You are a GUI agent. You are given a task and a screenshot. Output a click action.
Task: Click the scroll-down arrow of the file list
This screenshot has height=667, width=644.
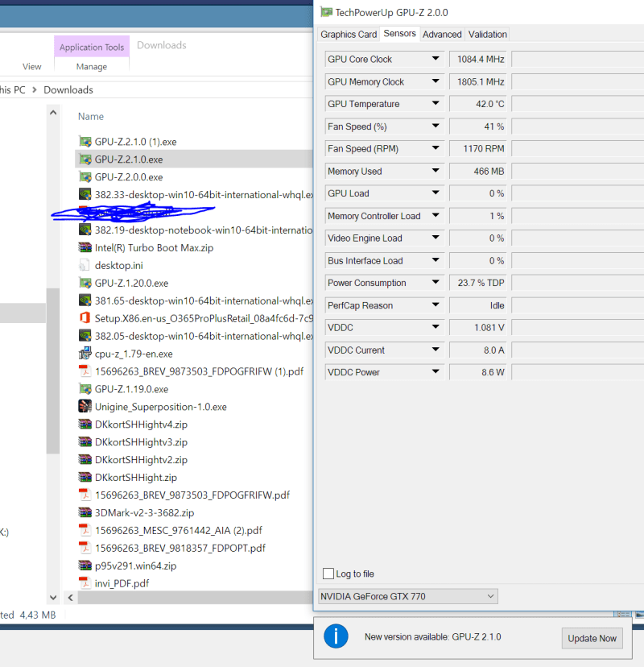tap(52, 597)
